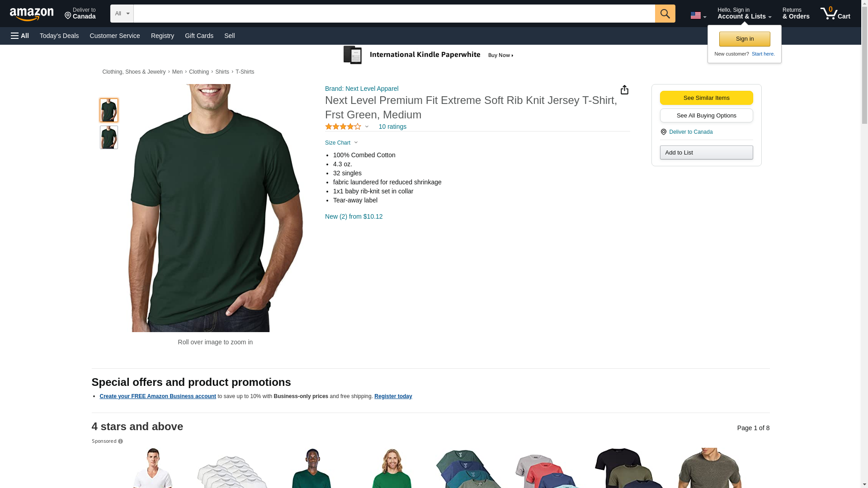Select the second product thumbnail image

pos(109,137)
